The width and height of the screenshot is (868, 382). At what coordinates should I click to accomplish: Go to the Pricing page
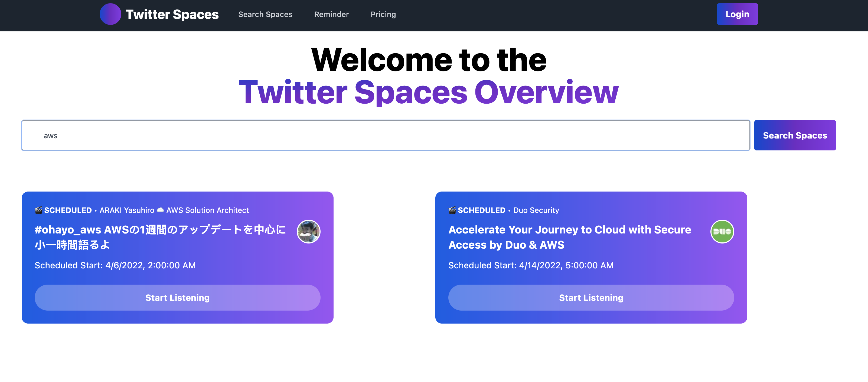(x=383, y=14)
